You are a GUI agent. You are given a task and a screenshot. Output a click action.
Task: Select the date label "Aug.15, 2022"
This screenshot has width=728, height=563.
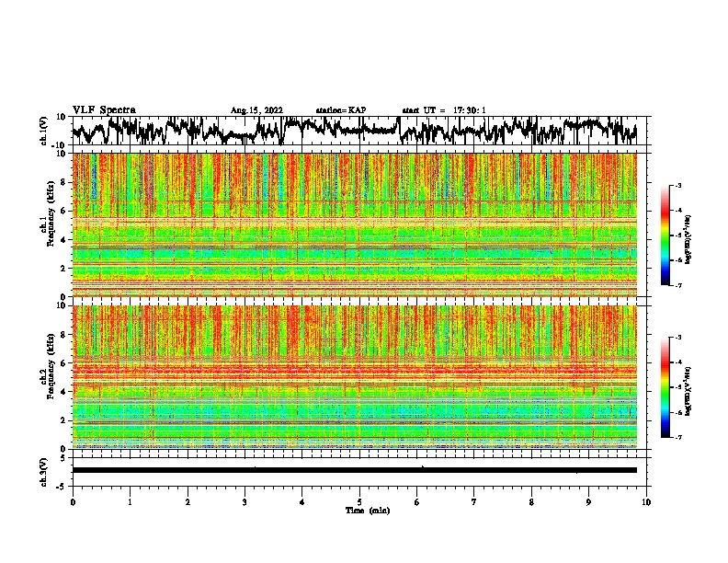[256, 110]
